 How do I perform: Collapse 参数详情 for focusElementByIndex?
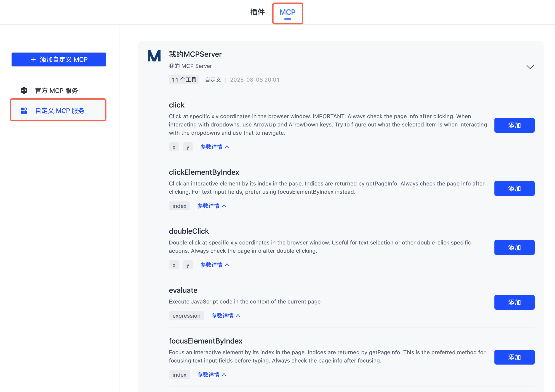tap(212, 375)
